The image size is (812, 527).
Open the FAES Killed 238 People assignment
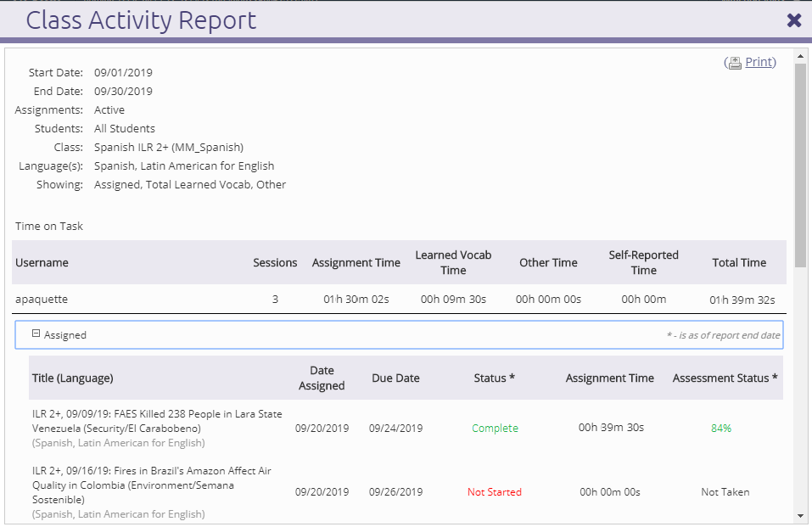(x=157, y=421)
